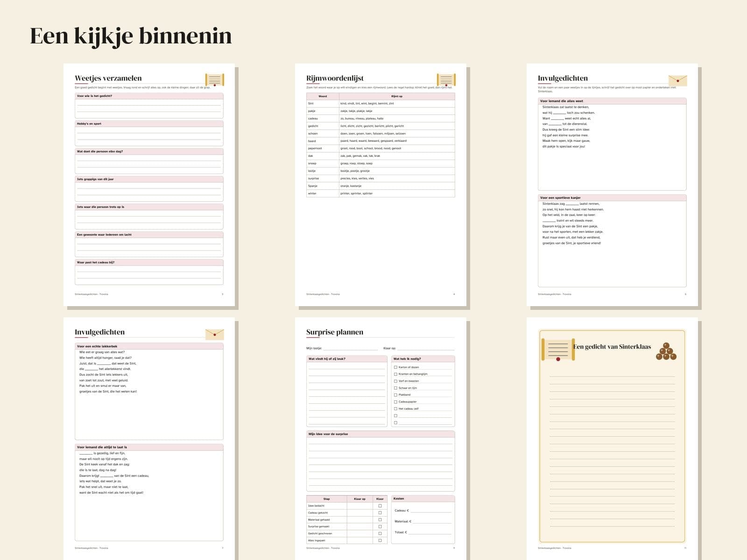Click the 'Mijn lootje' fill-in line
The width and height of the screenshot is (747, 560).
click(x=351, y=349)
